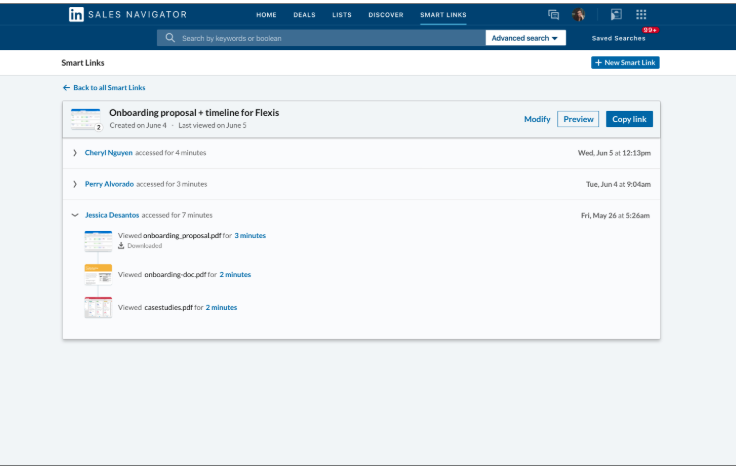
Task: Focus the keyword search field
Action: [x=321, y=38]
